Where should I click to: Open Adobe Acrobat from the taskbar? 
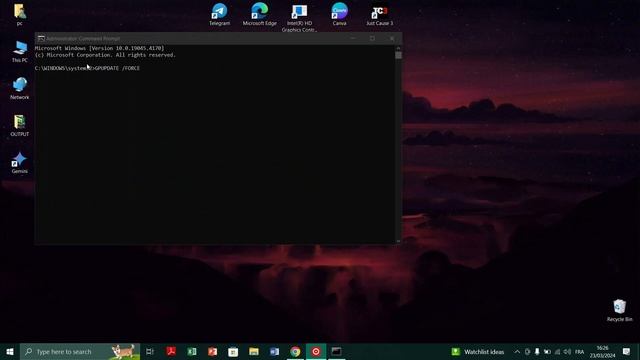pyautogui.click(x=171, y=351)
